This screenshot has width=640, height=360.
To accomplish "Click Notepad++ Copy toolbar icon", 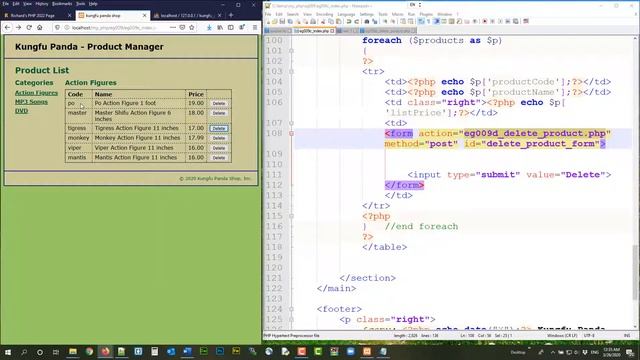I will pyautogui.click(x=331, y=21).
